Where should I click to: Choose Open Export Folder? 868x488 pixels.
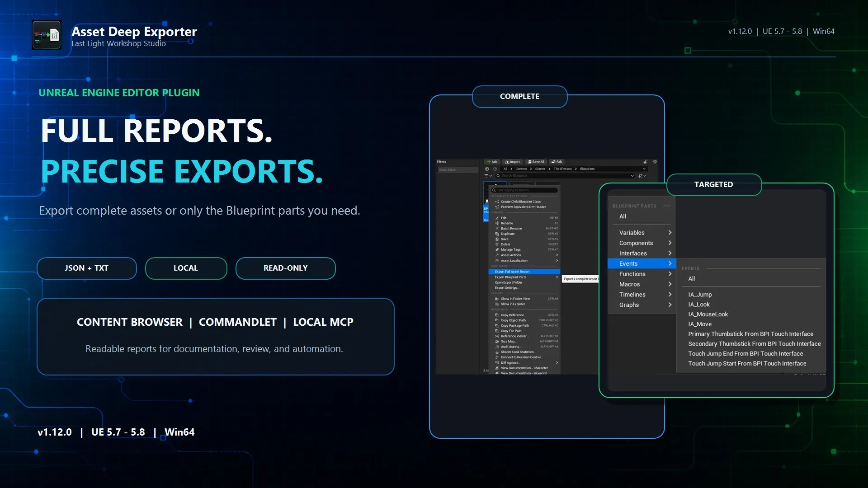[x=525, y=282]
